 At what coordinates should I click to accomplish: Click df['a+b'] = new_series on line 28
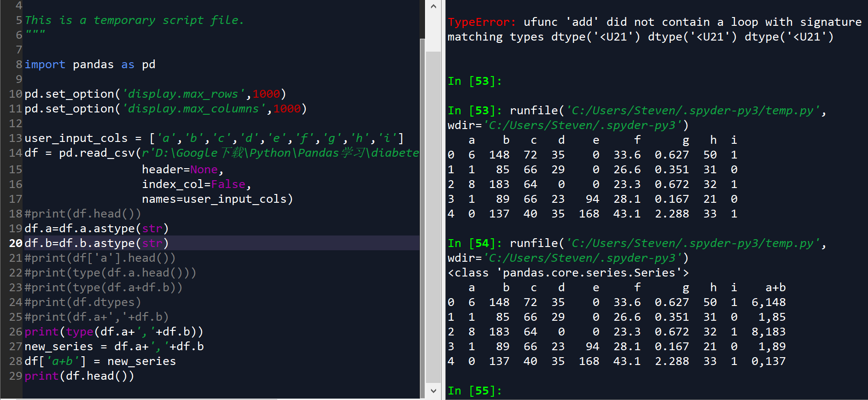100,361
